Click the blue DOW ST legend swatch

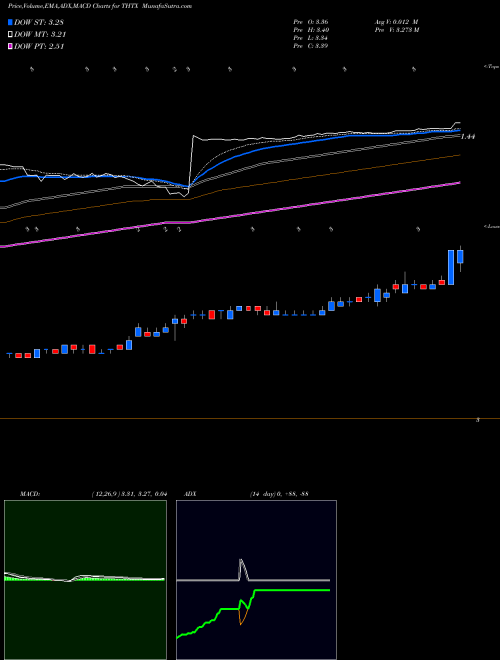10,22
